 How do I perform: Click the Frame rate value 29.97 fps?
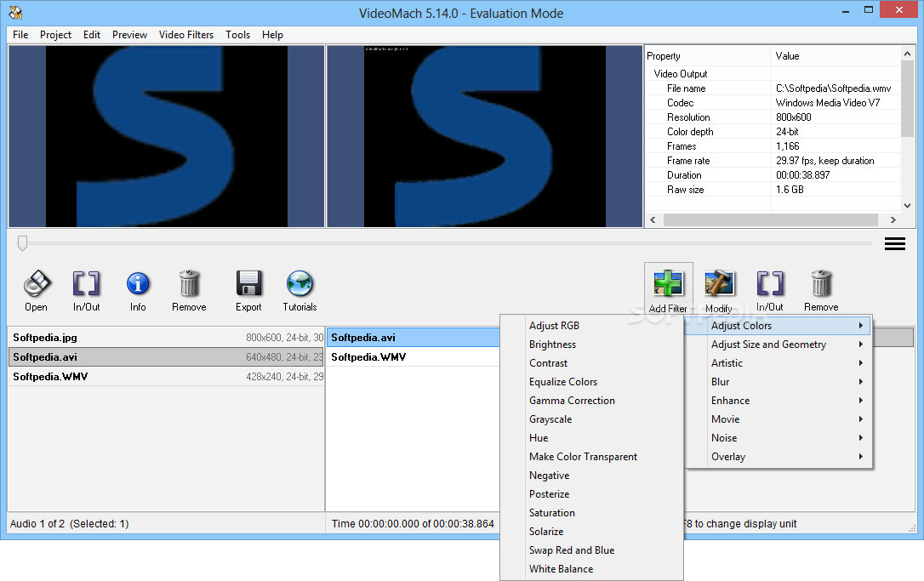pos(825,161)
